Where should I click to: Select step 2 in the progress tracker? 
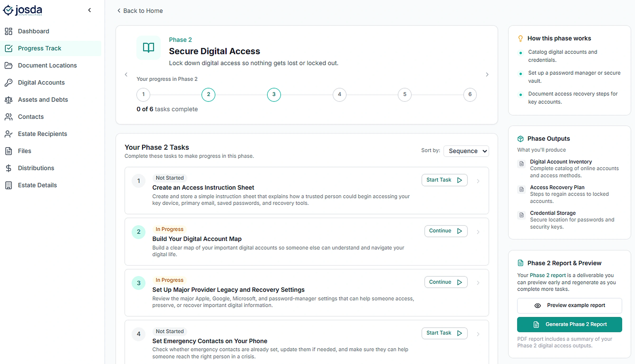[208, 95]
